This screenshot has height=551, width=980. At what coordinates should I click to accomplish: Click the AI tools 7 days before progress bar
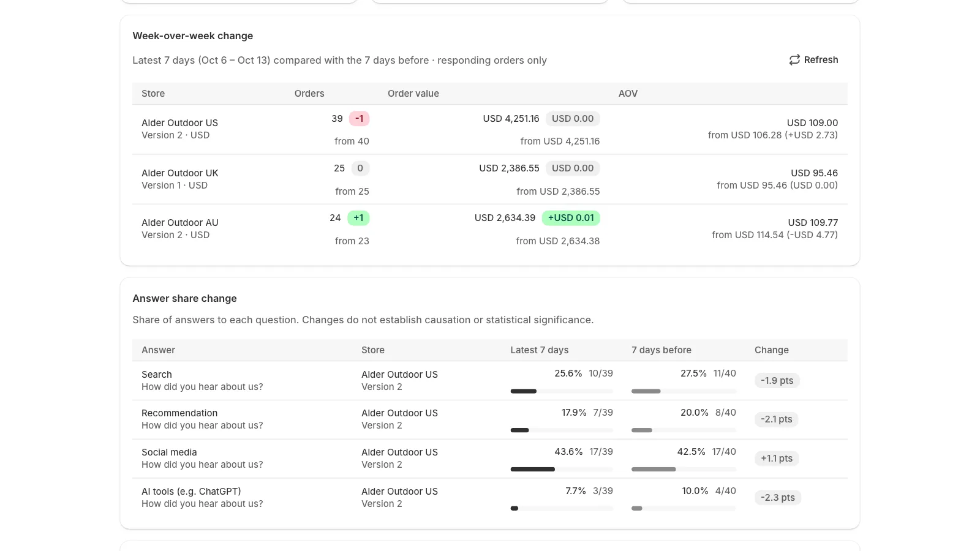click(684, 509)
